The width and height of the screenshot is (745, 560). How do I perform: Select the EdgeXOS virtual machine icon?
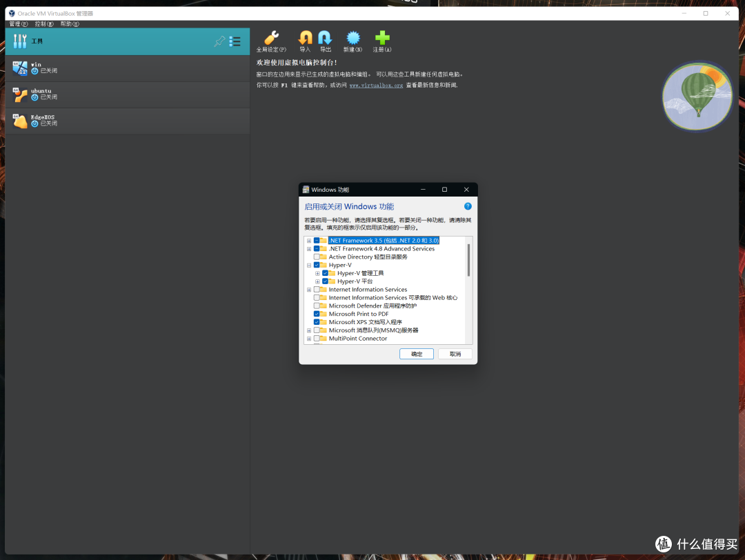(x=19, y=121)
